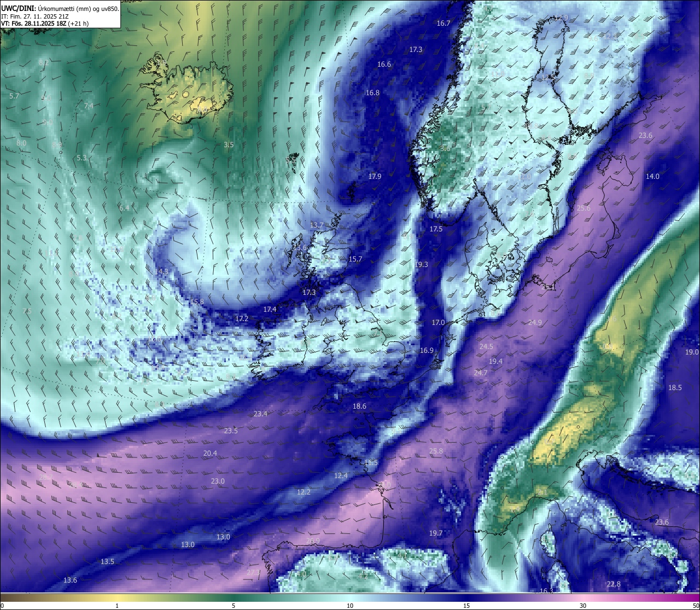Click the 24.9 value label
The image size is (700, 610).
(x=535, y=323)
